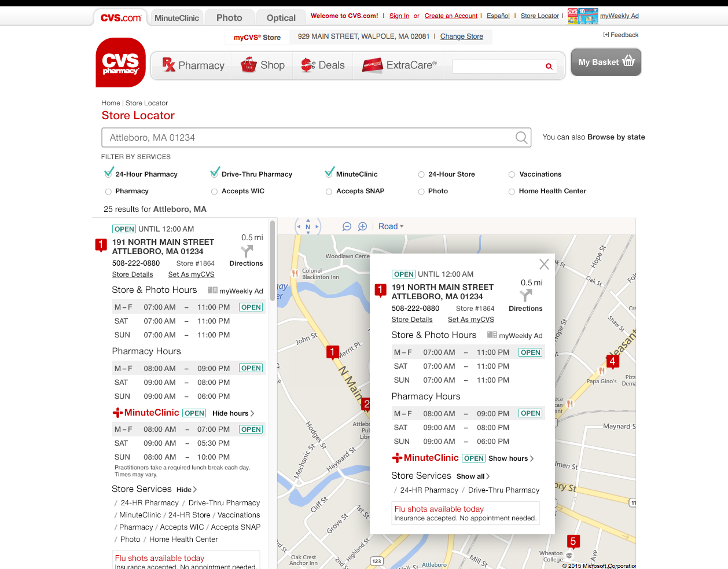Click map pin number 4
The height and width of the screenshot is (569, 728).
tap(612, 362)
